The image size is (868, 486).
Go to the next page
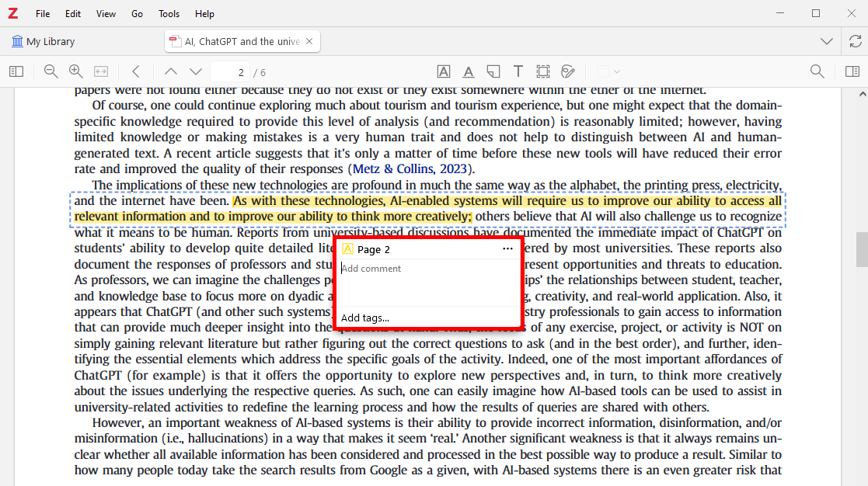click(x=196, y=71)
